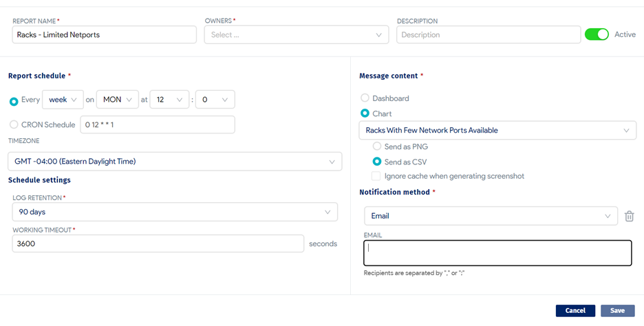Open the chart selector Racks With Few Network Ports
The image size is (644, 326).
point(497,130)
